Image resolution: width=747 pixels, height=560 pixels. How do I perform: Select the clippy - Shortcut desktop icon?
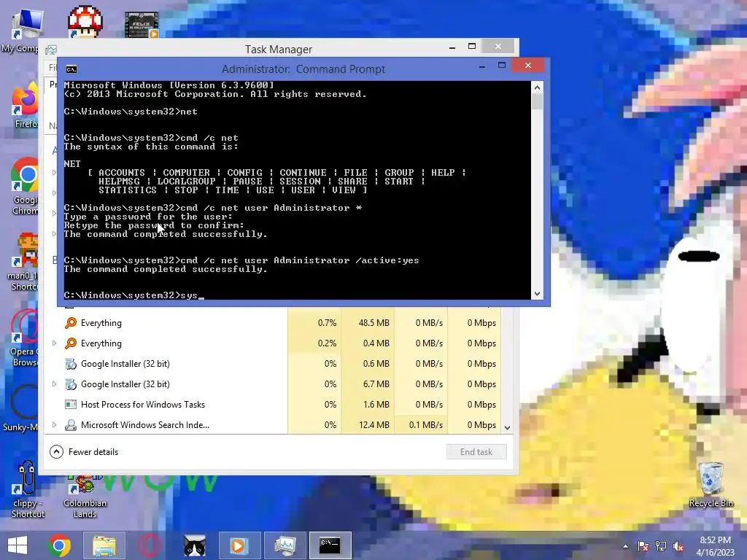pyautogui.click(x=28, y=489)
